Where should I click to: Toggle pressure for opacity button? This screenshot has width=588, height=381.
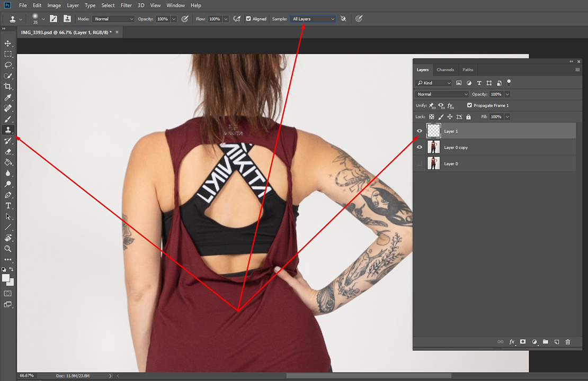pyautogui.click(x=185, y=19)
